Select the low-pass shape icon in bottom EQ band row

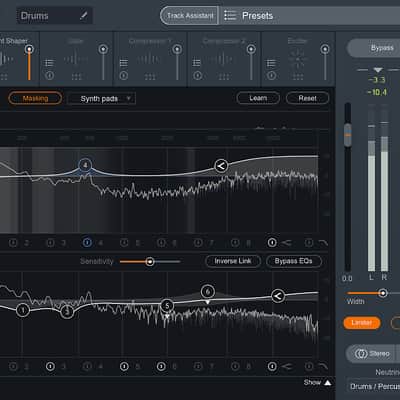[323, 367]
